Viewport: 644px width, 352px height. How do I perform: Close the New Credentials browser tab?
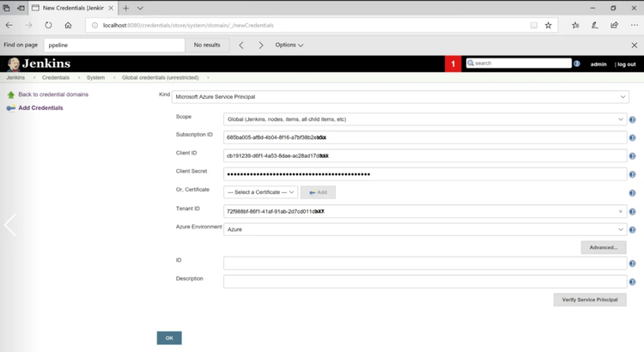(x=111, y=8)
